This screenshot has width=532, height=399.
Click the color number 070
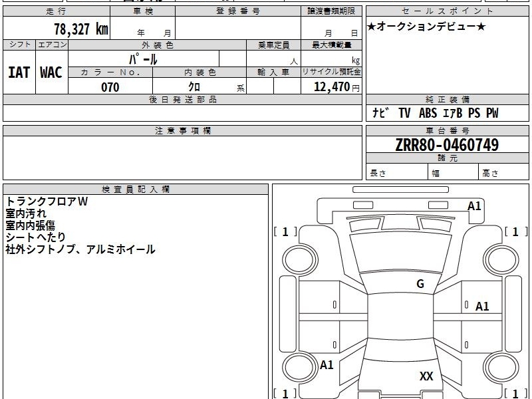[110, 87]
